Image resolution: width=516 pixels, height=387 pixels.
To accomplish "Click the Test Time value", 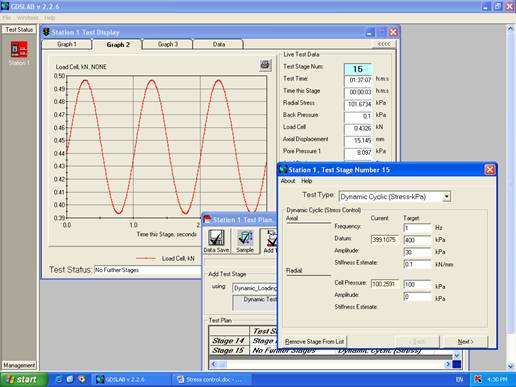I will [x=358, y=80].
